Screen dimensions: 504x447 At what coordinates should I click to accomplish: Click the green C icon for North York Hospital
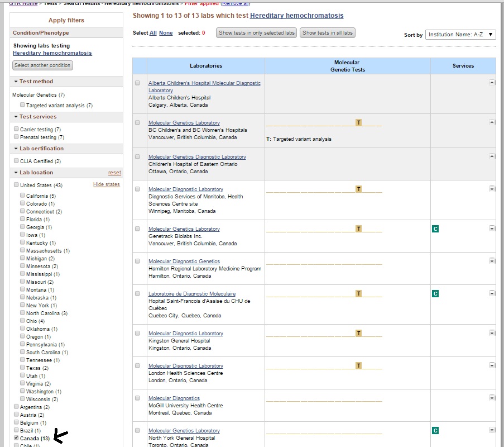tap(435, 431)
